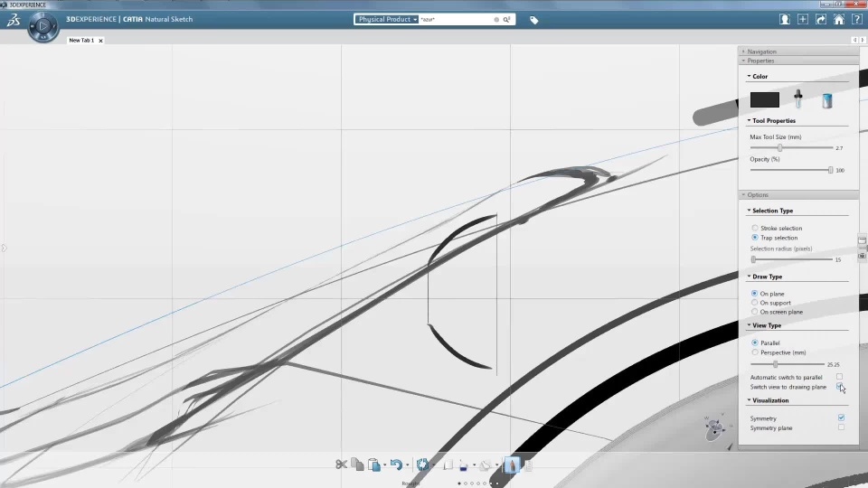Expand the Navigation panel section
This screenshot has height=488, width=868.
(798, 52)
